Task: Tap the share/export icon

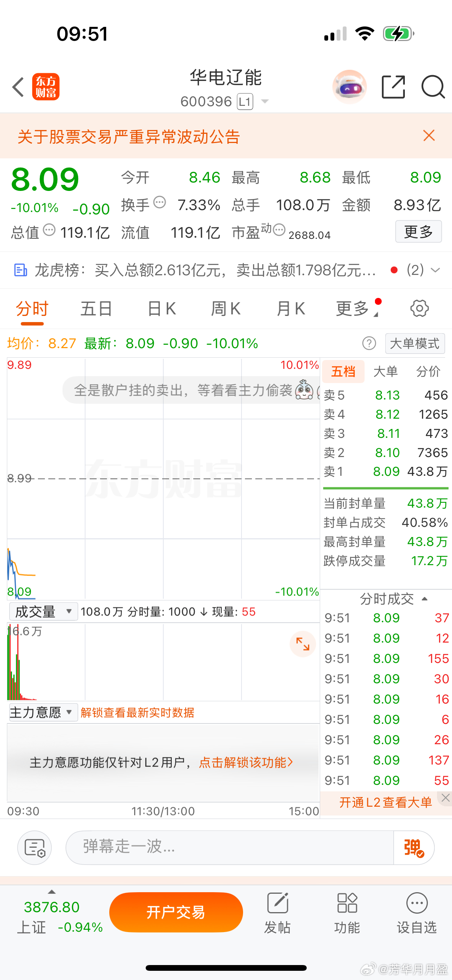Action: tap(393, 87)
